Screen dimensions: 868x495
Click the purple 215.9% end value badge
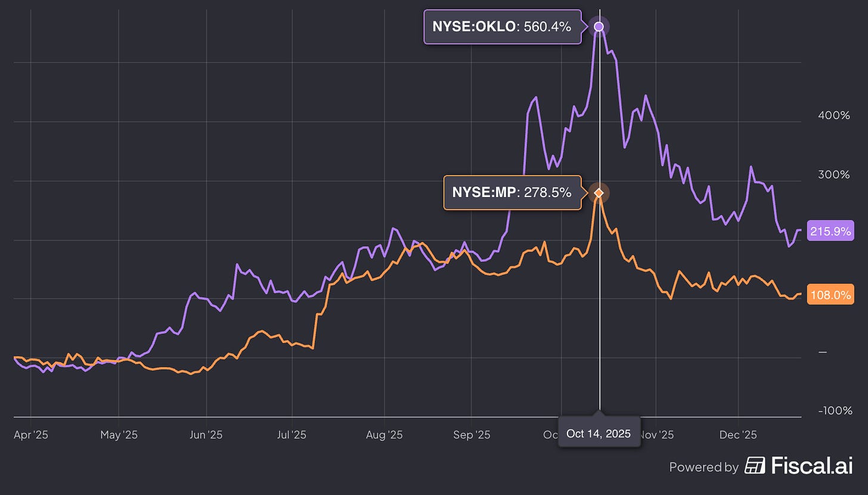830,231
